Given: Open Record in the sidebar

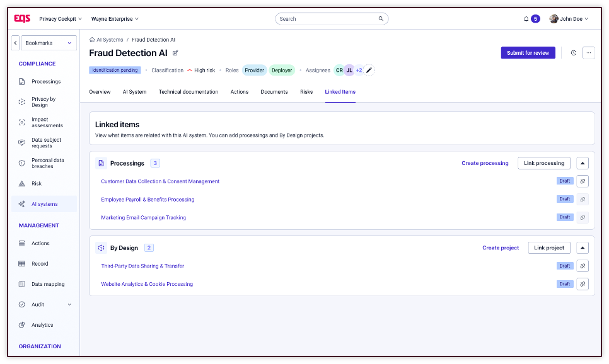Looking at the screenshot, I should 44,263.
